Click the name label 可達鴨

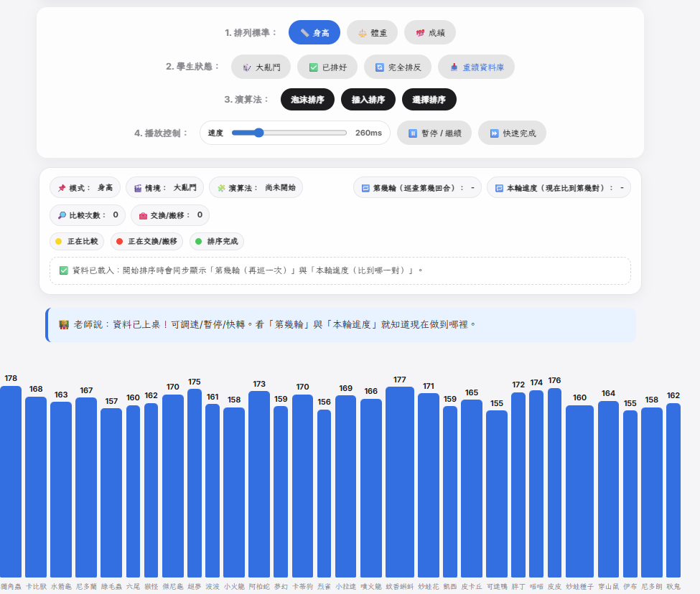point(497,586)
